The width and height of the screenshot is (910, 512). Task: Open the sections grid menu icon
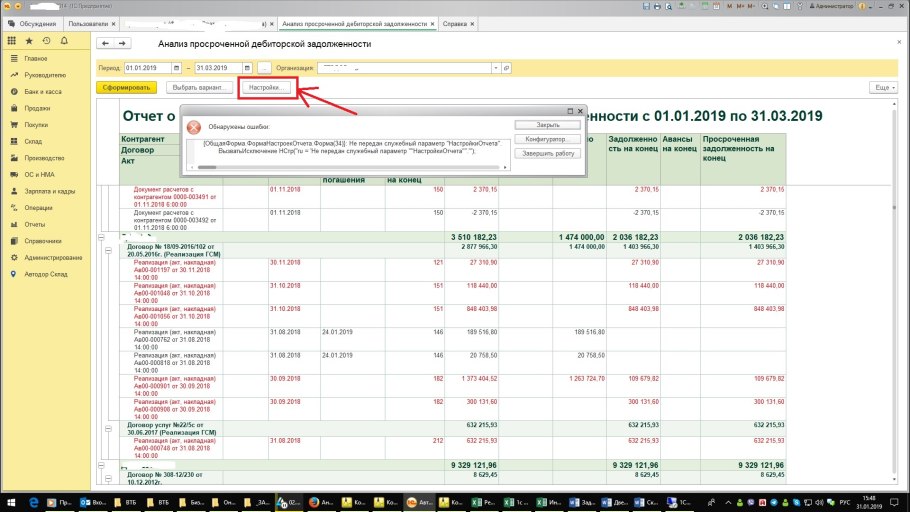pos(11,41)
